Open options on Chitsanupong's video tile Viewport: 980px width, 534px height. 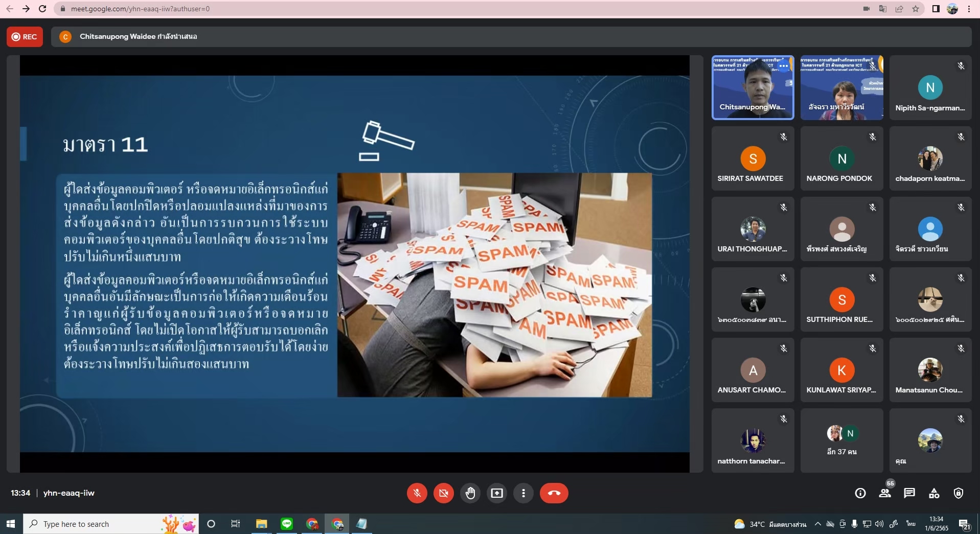tap(783, 66)
